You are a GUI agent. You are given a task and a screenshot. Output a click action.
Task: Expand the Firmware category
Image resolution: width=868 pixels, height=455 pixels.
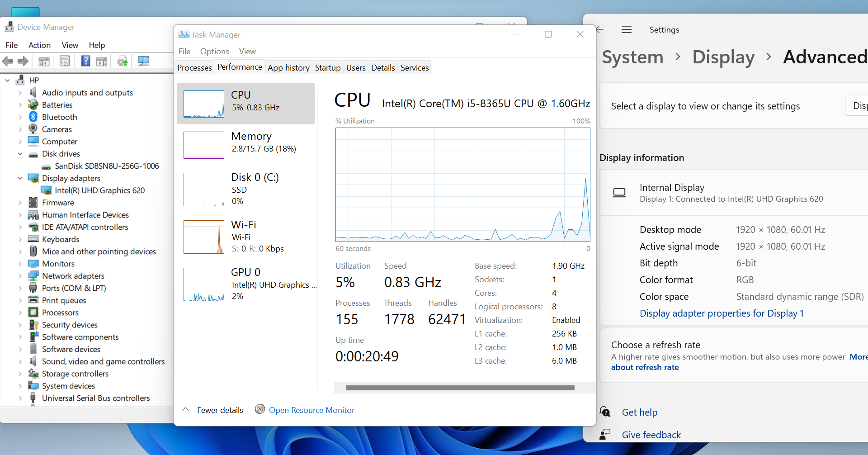[20, 202]
